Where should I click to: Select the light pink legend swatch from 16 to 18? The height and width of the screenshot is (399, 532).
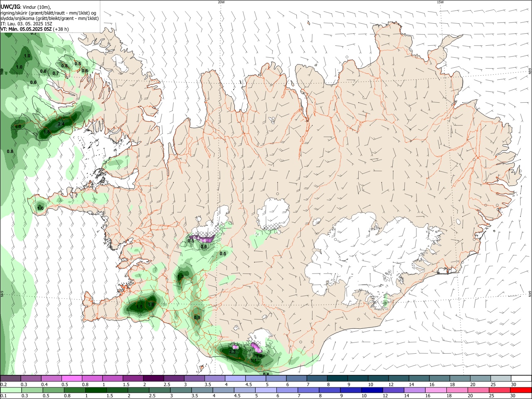coord(436,390)
